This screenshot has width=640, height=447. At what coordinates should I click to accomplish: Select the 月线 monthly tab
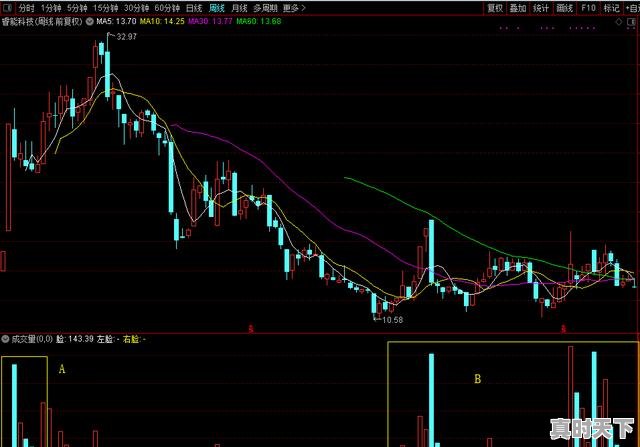click(239, 7)
